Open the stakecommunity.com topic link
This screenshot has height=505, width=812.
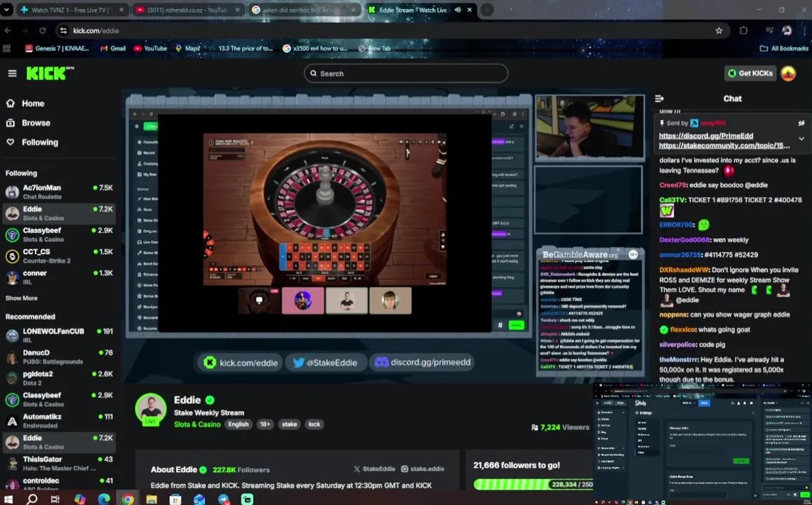pos(724,146)
